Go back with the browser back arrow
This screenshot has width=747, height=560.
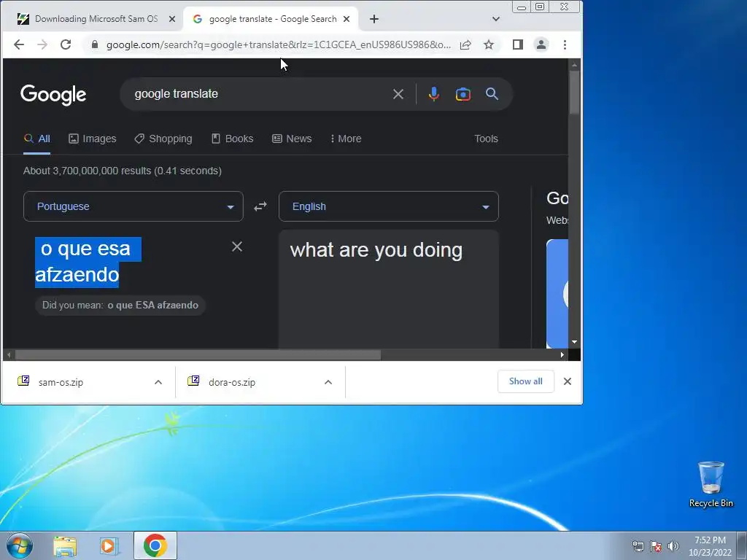click(x=18, y=44)
